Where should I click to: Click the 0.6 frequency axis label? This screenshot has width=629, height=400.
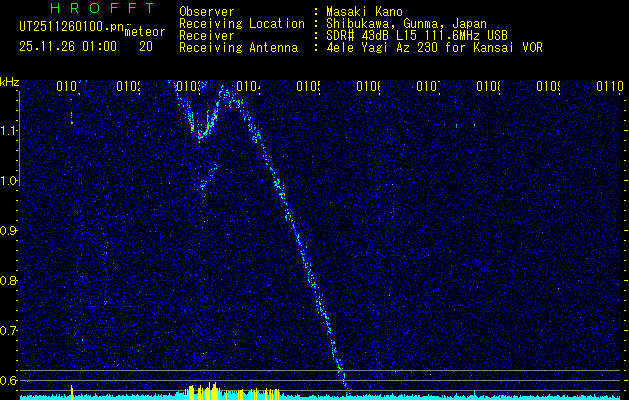pyautogui.click(x=9, y=380)
